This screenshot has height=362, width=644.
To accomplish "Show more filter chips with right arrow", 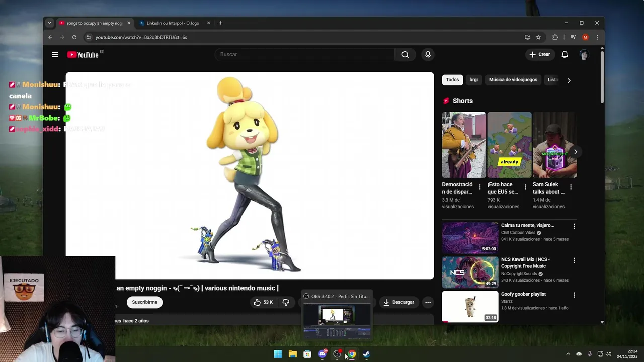I will coord(569,80).
